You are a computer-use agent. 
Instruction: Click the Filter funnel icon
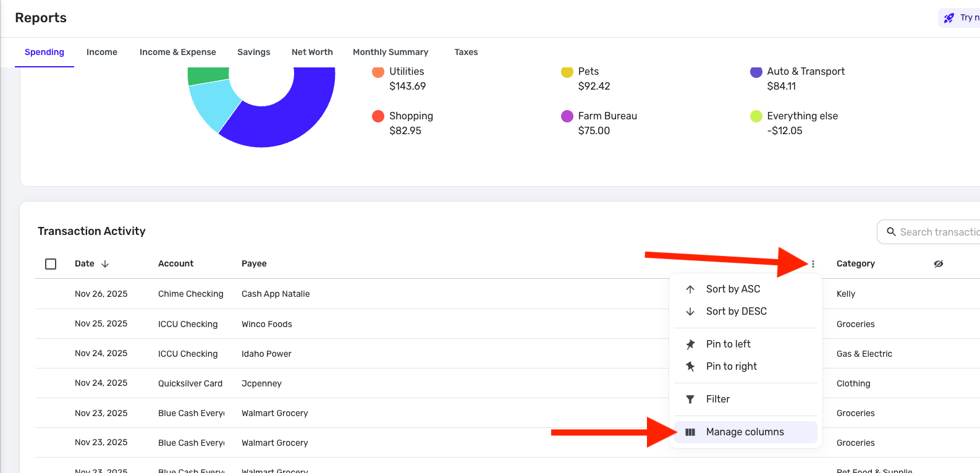tap(690, 399)
